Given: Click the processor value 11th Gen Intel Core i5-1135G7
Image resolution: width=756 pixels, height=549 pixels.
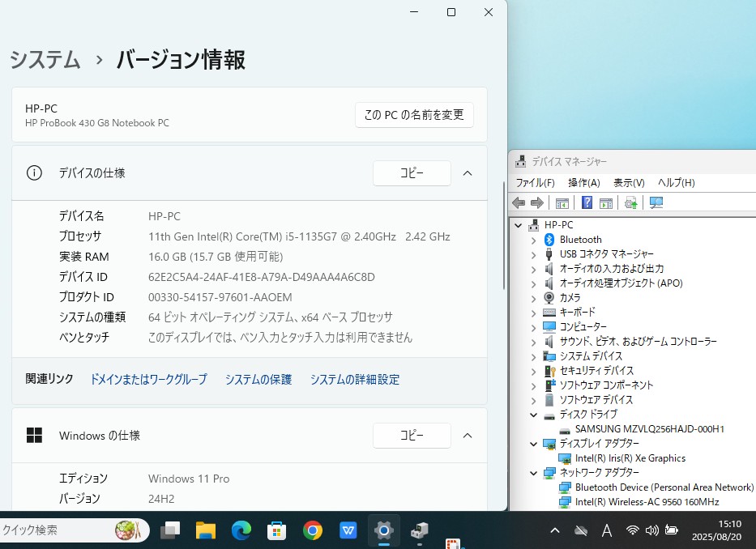Looking at the screenshot, I should click(x=299, y=236).
